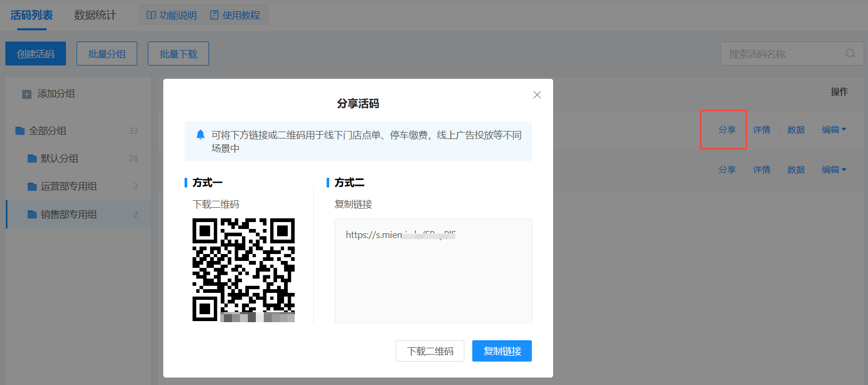Screen dimensions: 868x385
Task: Click folder icon of 全部分组
Action: 20,130
